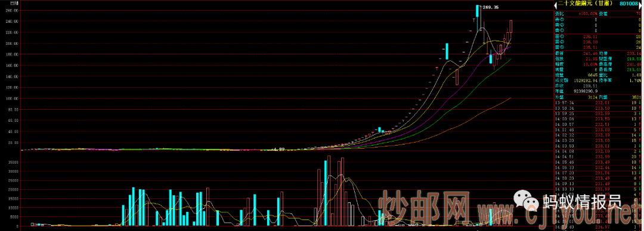This screenshot has width=644, height=231.
Task: Click the 4.89 lowest price label
Action: [279, 149]
